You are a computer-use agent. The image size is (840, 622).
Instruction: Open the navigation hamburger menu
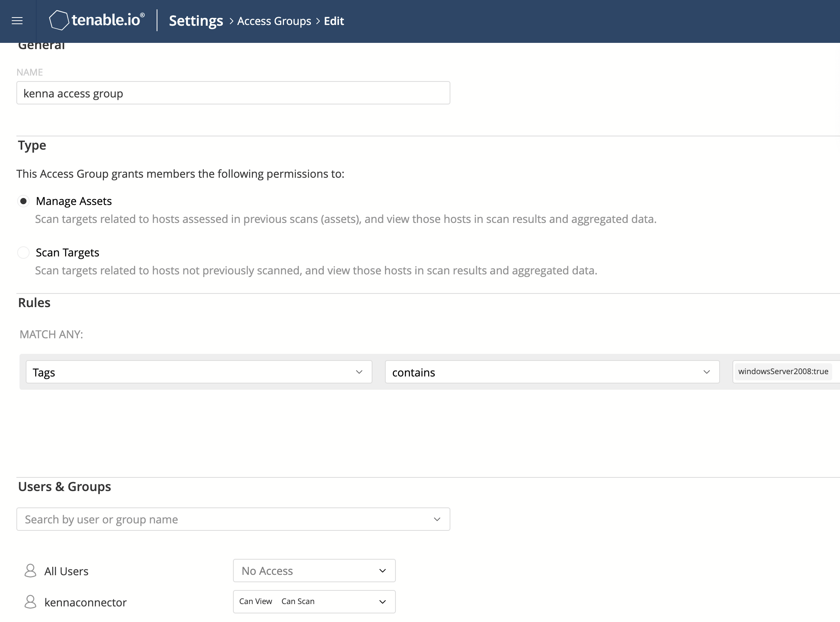pos(17,21)
